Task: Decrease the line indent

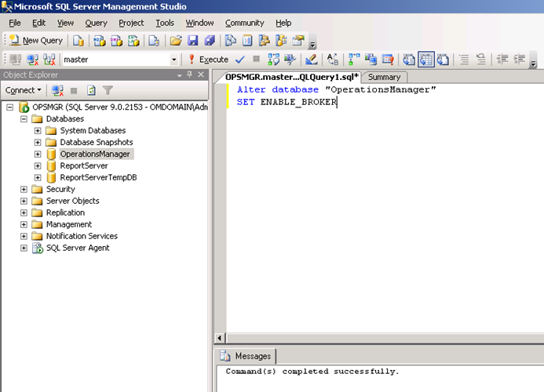Action: click(x=502, y=60)
